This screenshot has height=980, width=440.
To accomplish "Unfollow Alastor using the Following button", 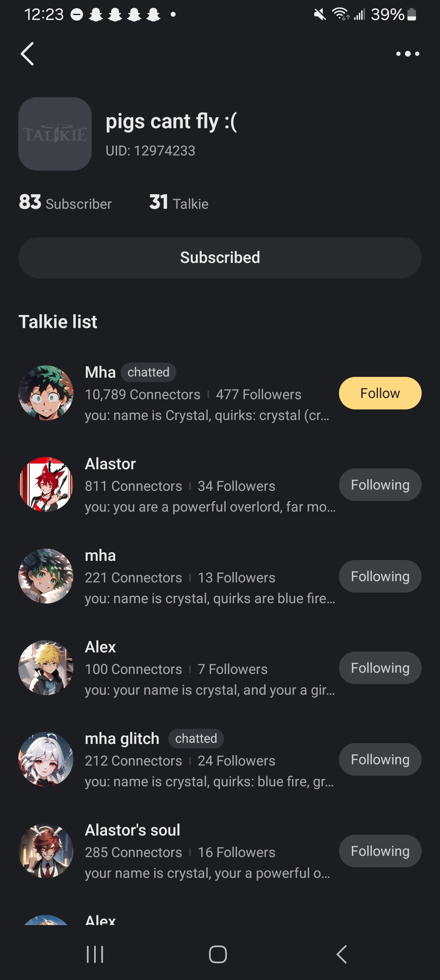I will coord(380,485).
